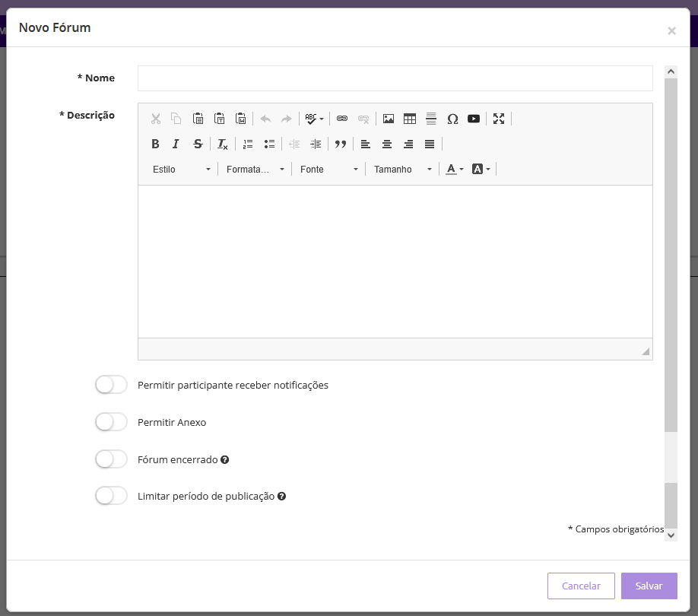698x616 pixels.
Task: Justify the text alignment
Action: tap(430, 144)
